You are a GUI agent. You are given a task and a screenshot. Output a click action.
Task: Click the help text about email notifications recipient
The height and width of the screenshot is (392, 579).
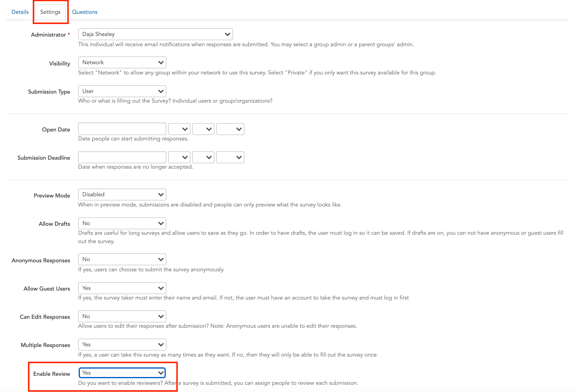246,44
